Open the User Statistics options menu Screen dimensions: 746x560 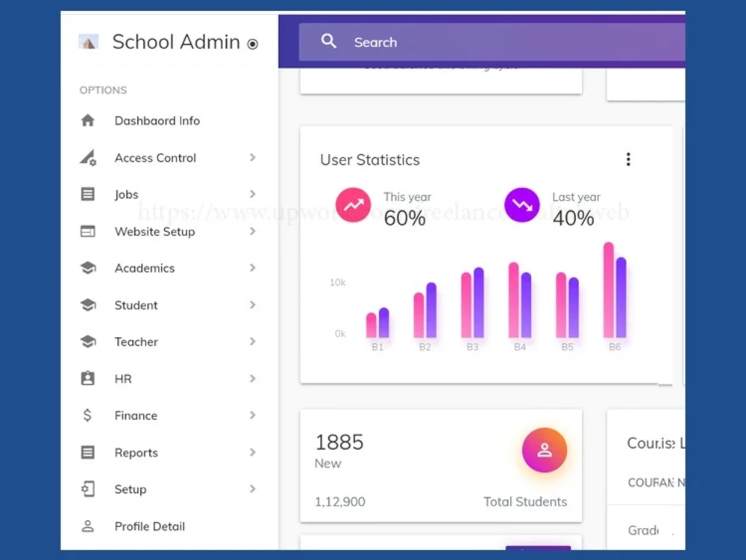tap(628, 159)
